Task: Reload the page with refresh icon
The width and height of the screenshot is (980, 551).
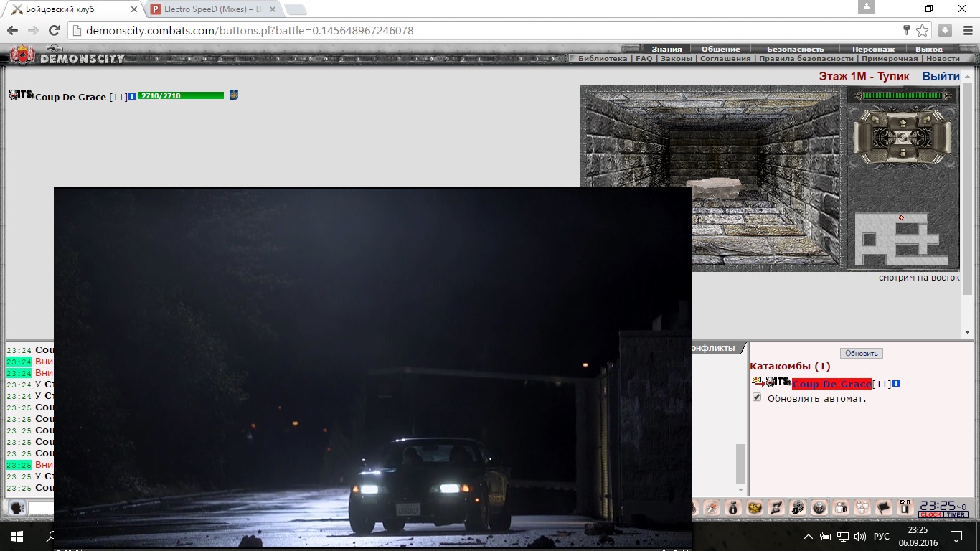Action: [53, 31]
